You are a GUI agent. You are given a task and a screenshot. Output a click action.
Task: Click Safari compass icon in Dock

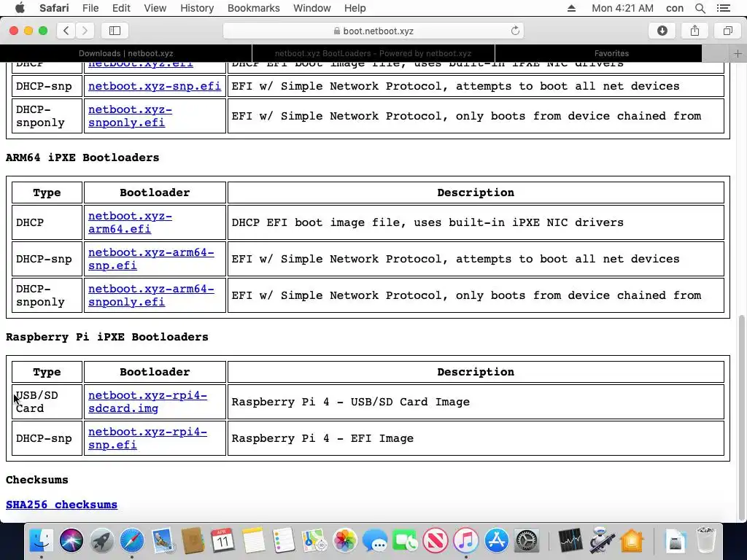click(x=132, y=540)
